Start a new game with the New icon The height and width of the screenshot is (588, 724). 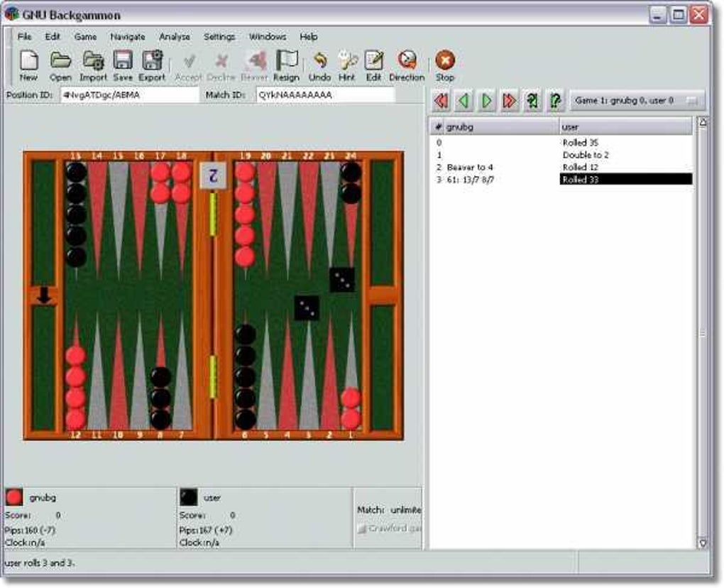pyautogui.click(x=28, y=61)
